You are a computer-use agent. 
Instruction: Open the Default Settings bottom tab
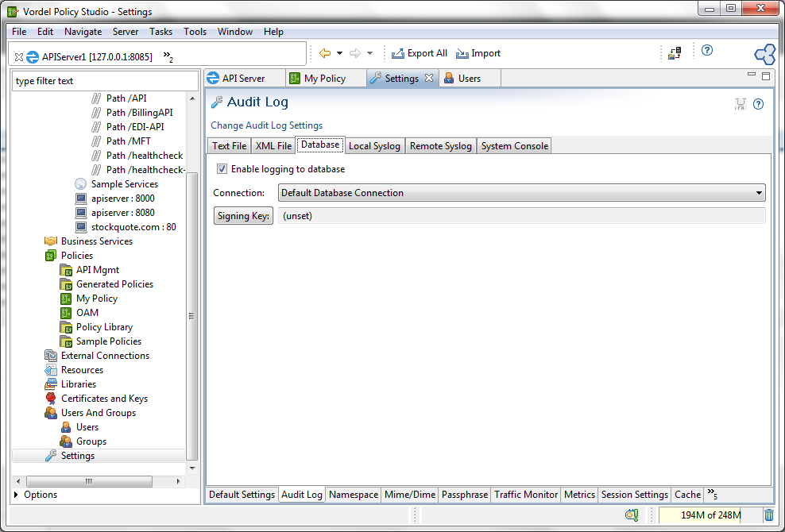[242, 495]
